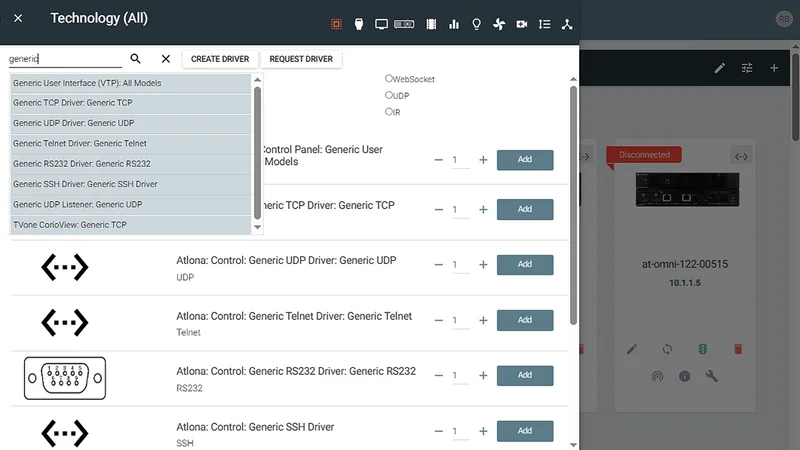Add the Generic User Control Panel driver
800x450 pixels.
(525, 160)
